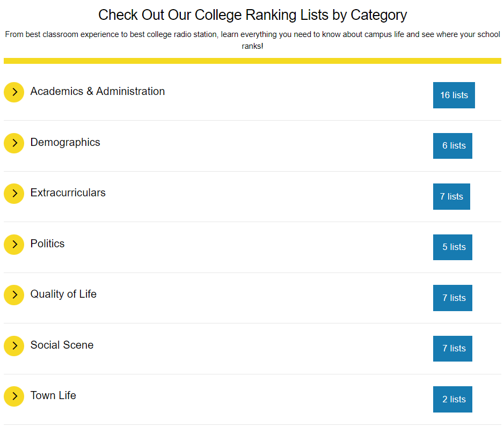This screenshot has width=504, height=427.
Task: Expand the Demographics chevron icon
Action: coord(14,143)
